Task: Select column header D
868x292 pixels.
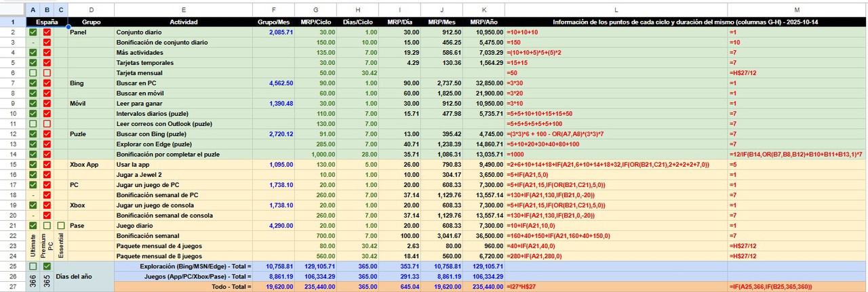Action: [91, 9]
